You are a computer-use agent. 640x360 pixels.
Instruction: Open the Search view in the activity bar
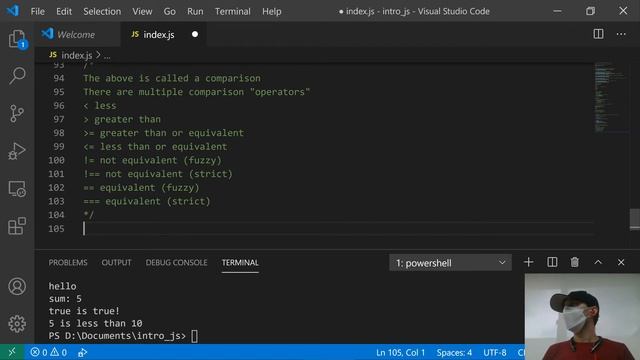[x=17, y=76]
